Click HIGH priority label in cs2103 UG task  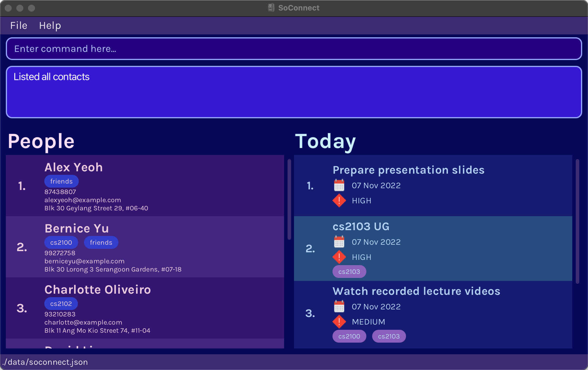pyautogui.click(x=361, y=257)
